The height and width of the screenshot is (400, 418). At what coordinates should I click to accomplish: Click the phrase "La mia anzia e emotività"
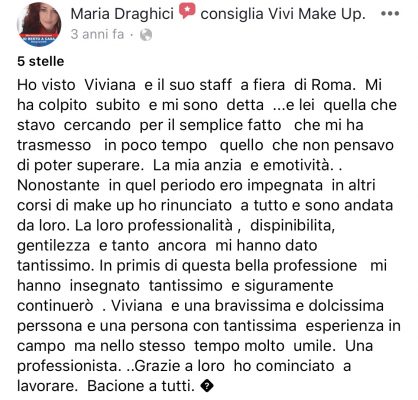(242, 165)
